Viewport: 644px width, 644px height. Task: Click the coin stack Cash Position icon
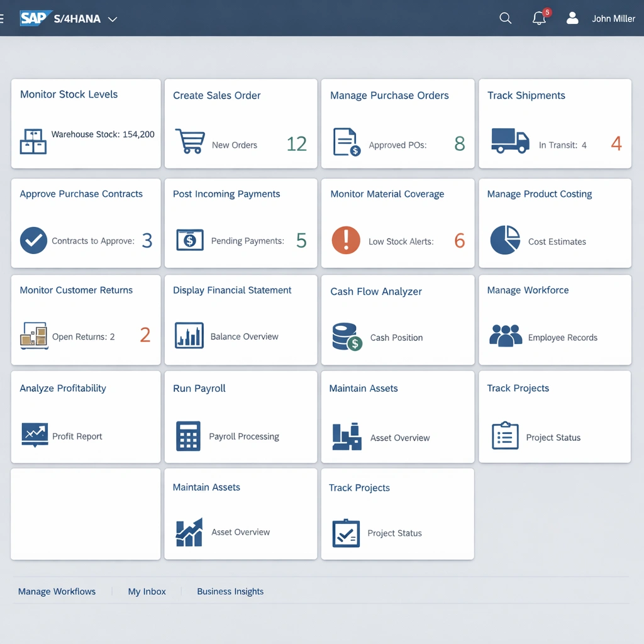347,336
